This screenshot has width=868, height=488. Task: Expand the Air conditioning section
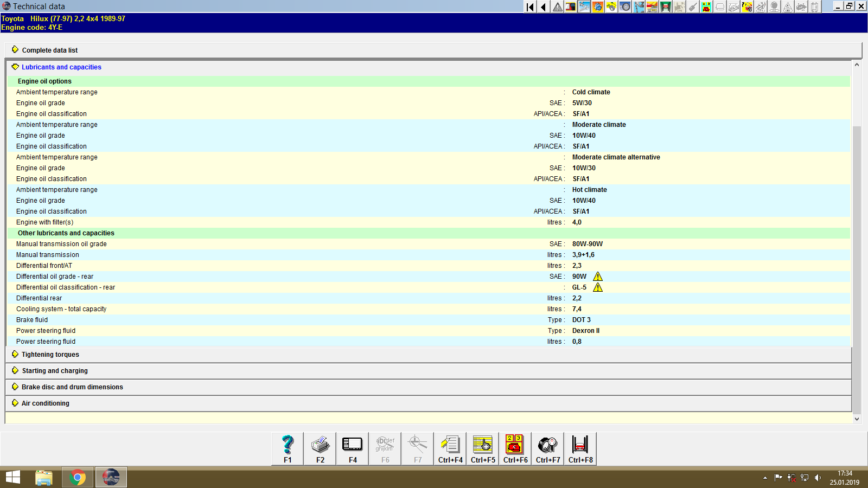45,403
